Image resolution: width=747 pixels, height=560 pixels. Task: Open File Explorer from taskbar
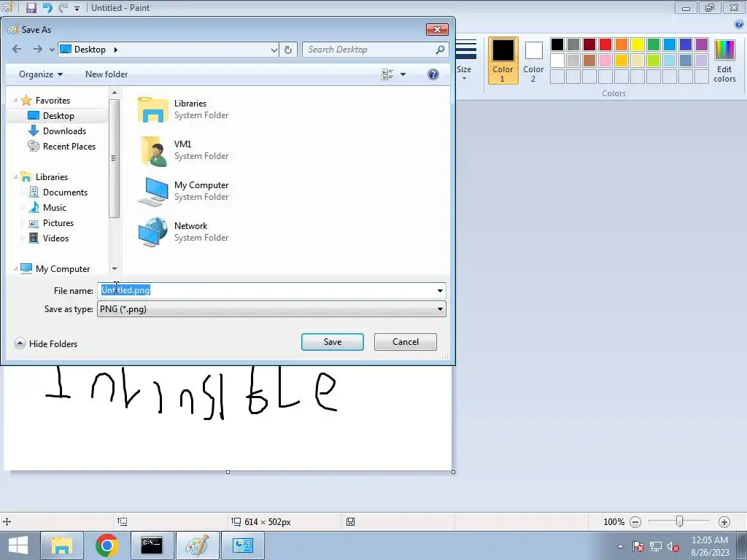[x=62, y=545]
